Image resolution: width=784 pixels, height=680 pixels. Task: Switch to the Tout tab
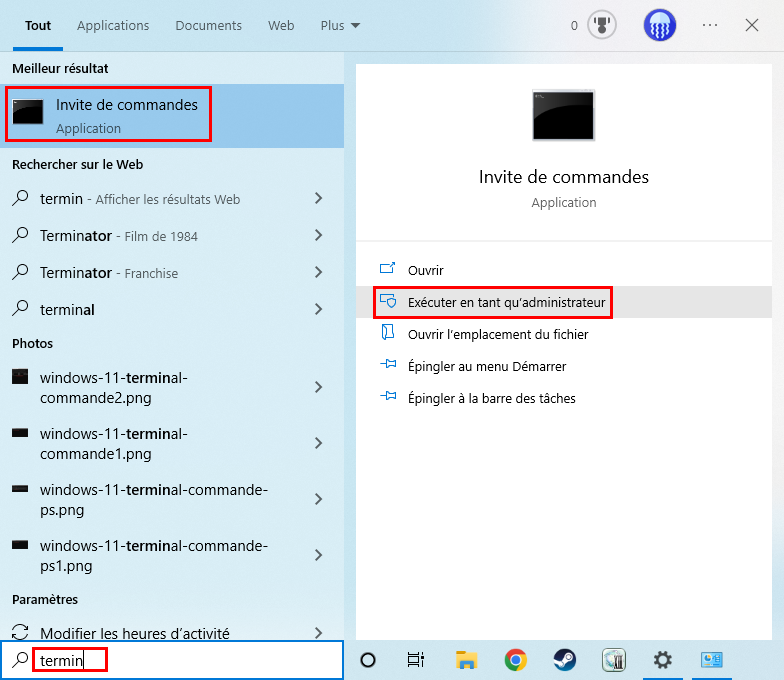[x=38, y=26]
